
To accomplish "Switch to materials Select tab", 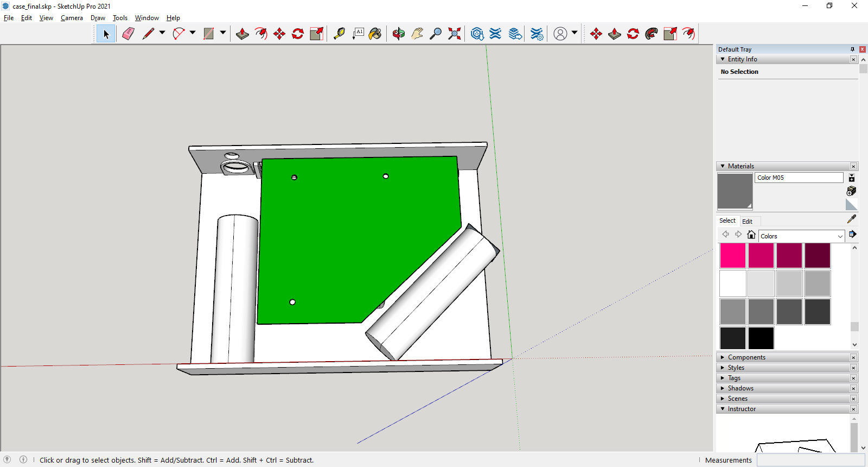I will [x=727, y=220].
